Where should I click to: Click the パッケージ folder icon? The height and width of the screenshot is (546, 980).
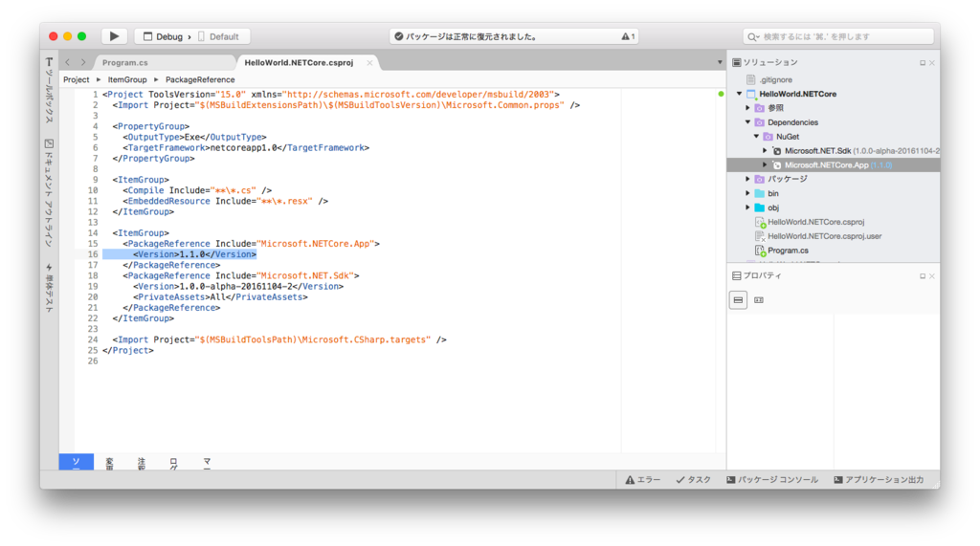[759, 179]
